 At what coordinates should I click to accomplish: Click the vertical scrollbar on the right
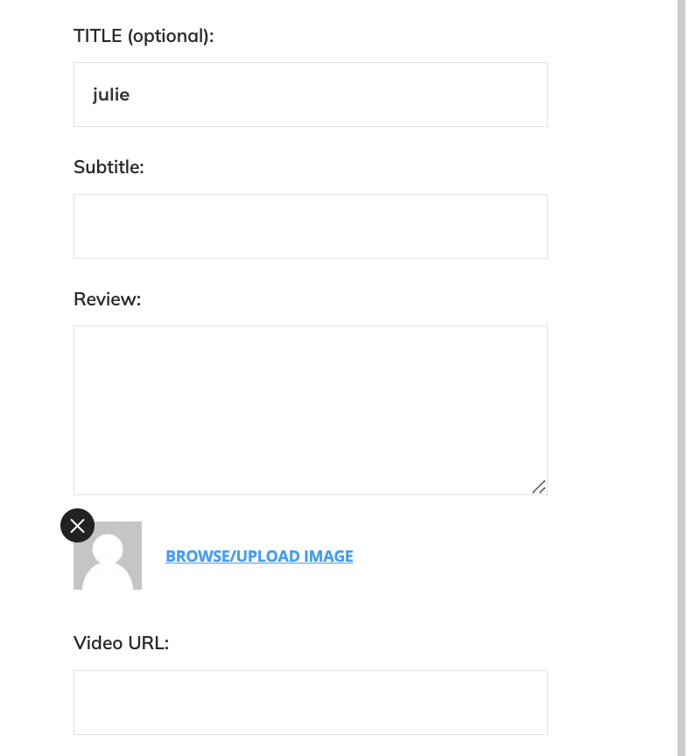(681, 378)
